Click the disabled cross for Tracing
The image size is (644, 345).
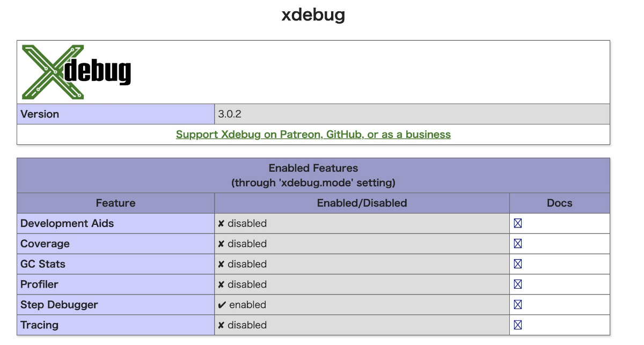(x=221, y=325)
